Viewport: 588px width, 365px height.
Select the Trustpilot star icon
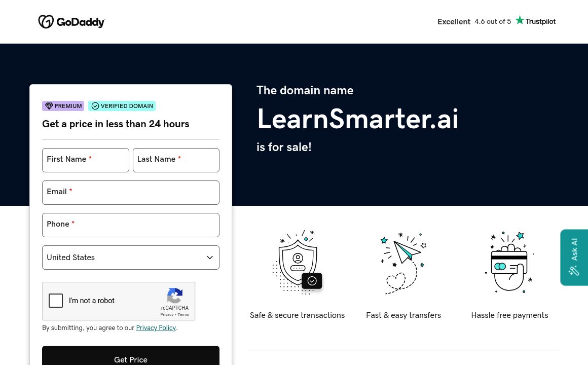(x=520, y=20)
